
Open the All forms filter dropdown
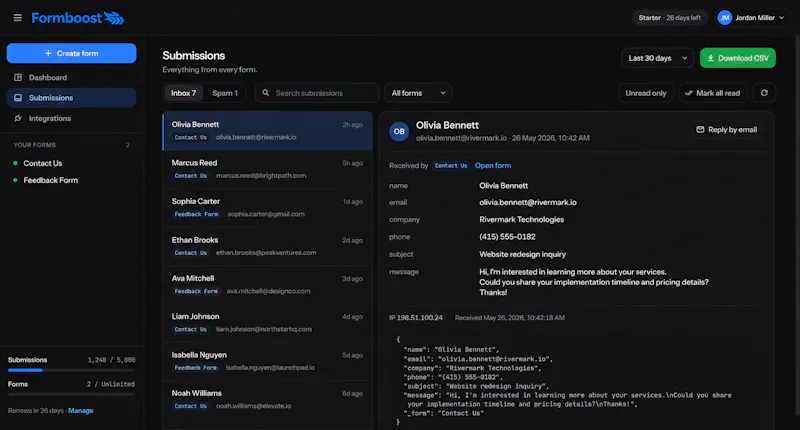coord(418,93)
